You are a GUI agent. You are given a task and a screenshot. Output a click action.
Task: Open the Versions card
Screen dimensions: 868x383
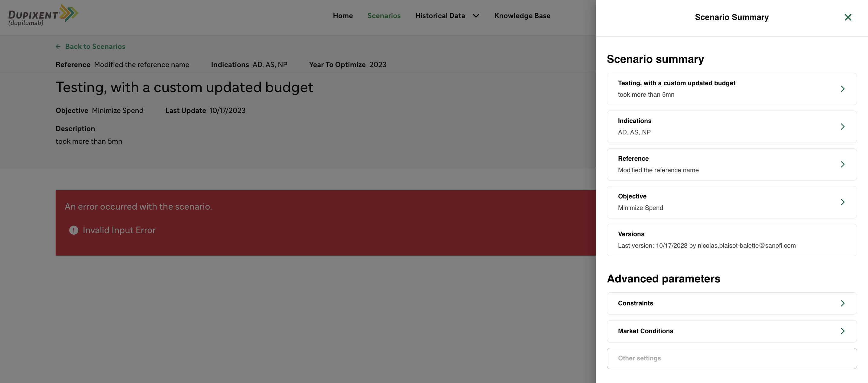pos(731,240)
